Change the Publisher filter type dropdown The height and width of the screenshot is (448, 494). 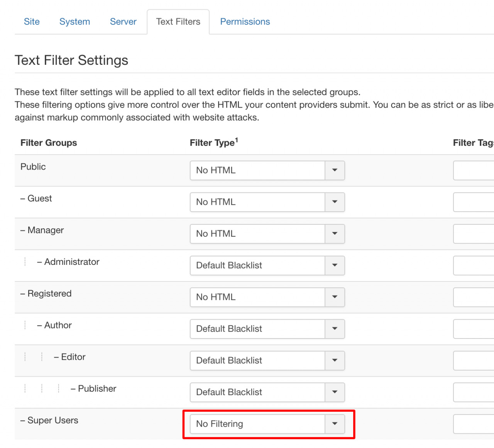click(267, 392)
